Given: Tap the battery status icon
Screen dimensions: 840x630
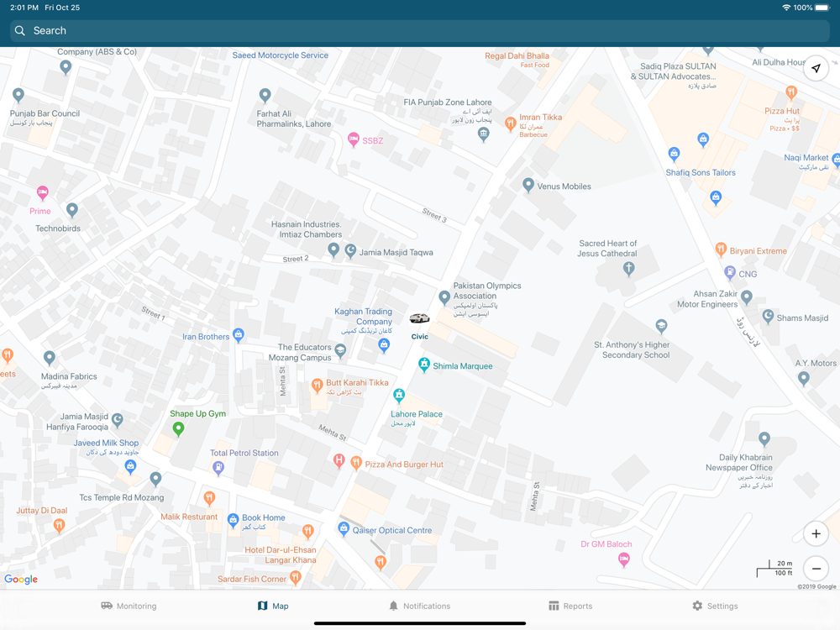Looking at the screenshot, I should click(822, 8).
